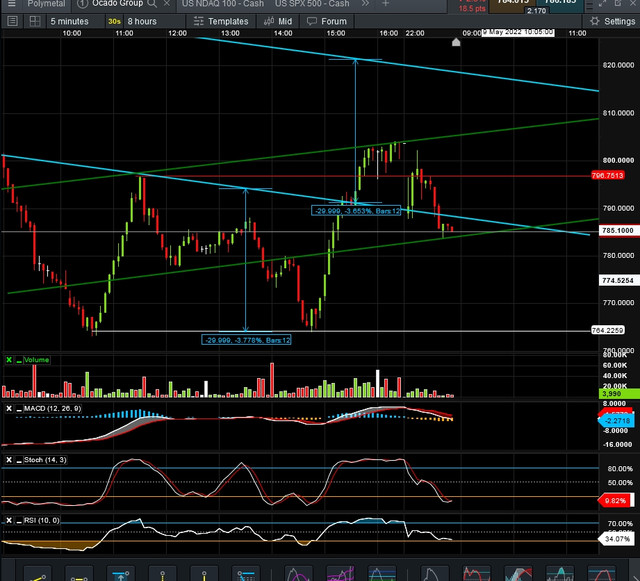Click the blue -2.2718 MACD value
The image size is (640, 581).
pyautogui.click(x=616, y=421)
